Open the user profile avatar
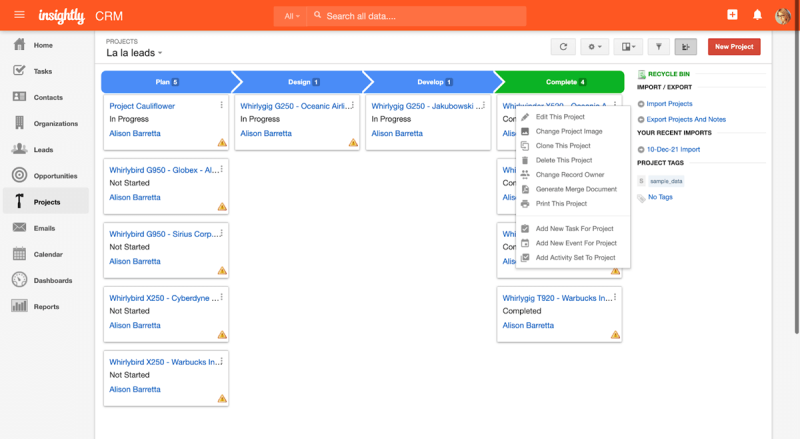Image resolution: width=800 pixels, height=439 pixels. click(x=783, y=15)
